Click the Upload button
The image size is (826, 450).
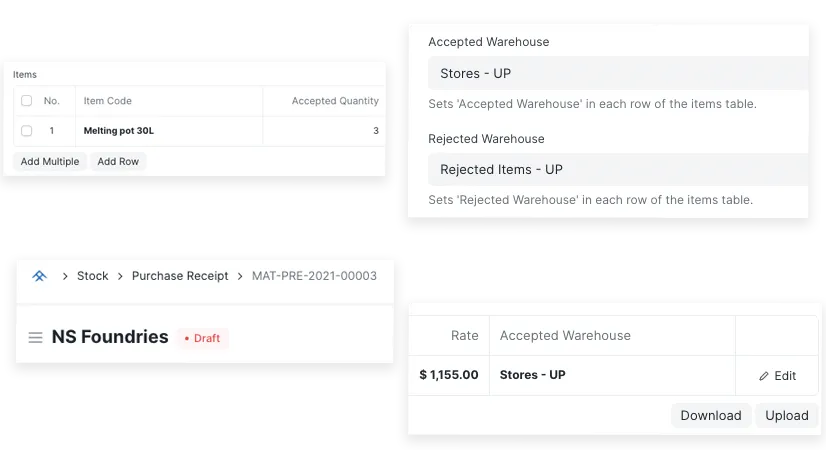[x=786, y=415]
